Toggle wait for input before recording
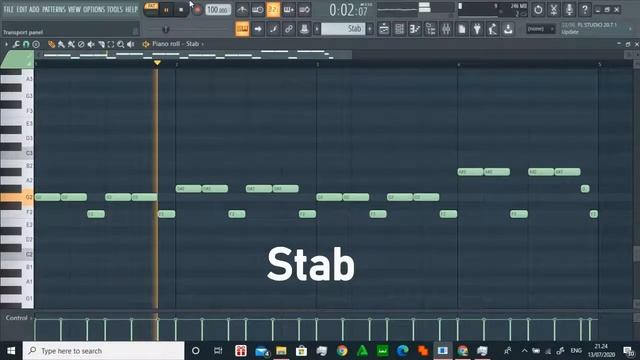The height and width of the screenshot is (360, 640). tap(258, 10)
